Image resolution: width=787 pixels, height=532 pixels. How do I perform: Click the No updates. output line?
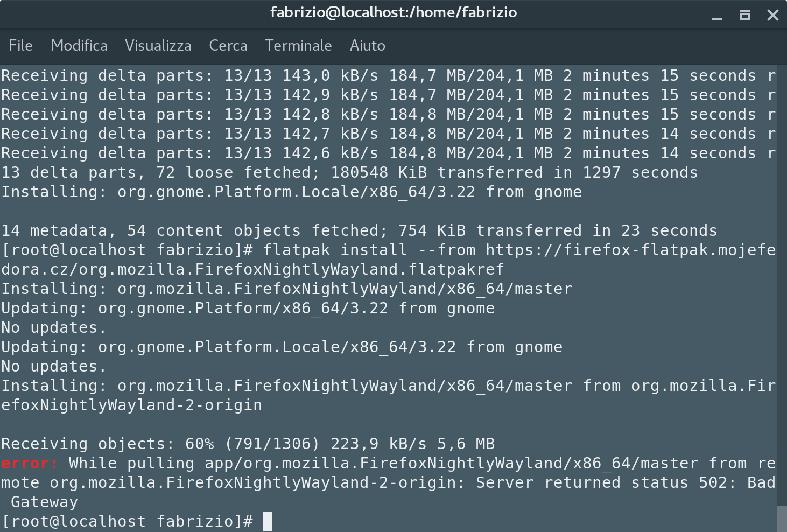[53, 327]
